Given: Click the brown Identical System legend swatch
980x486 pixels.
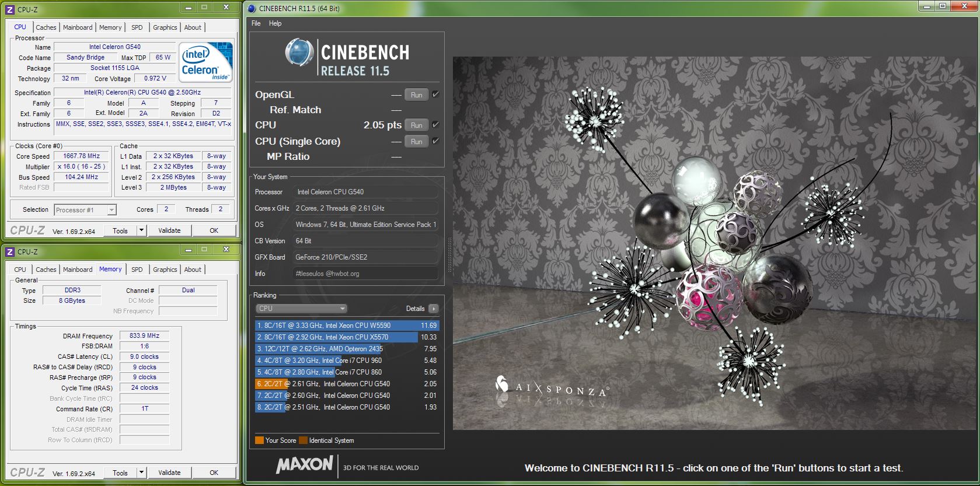Looking at the screenshot, I should click(303, 440).
